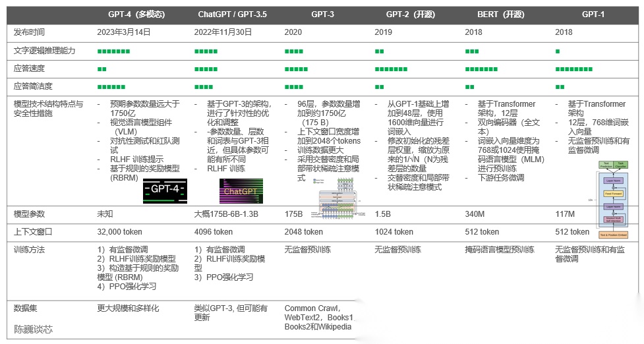Select GPT-3 parameter value 175B

click(293, 214)
